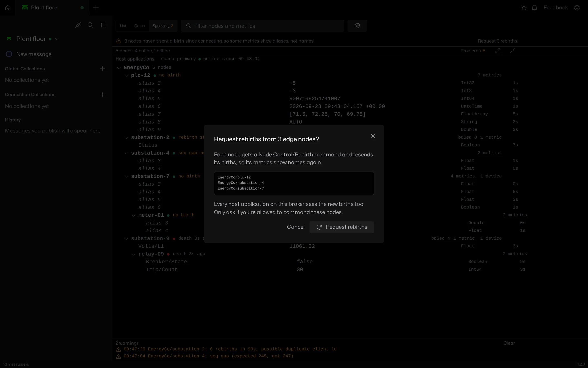Expand all nodes arrows icon
The height and width of the screenshot is (368, 588).
pyautogui.click(x=498, y=51)
